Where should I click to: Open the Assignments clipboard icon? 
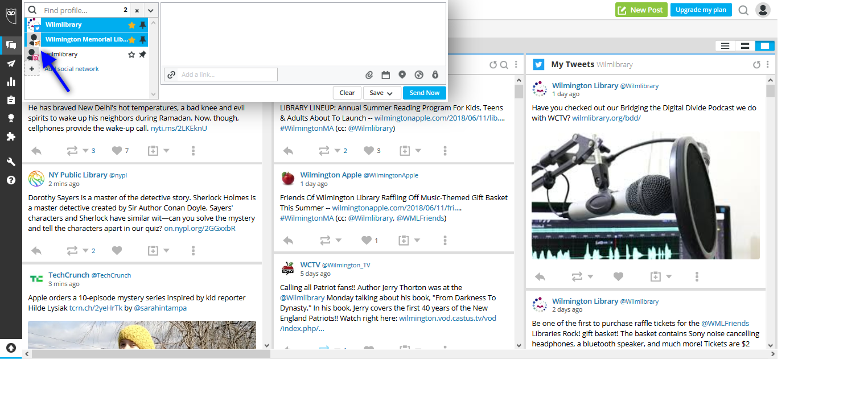click(11, 100)
